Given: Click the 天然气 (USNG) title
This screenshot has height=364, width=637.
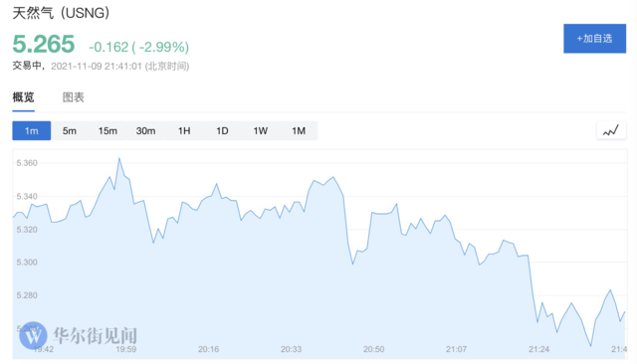Looking at the screenshot, I should pyautogui.click(x=61, y=13).
